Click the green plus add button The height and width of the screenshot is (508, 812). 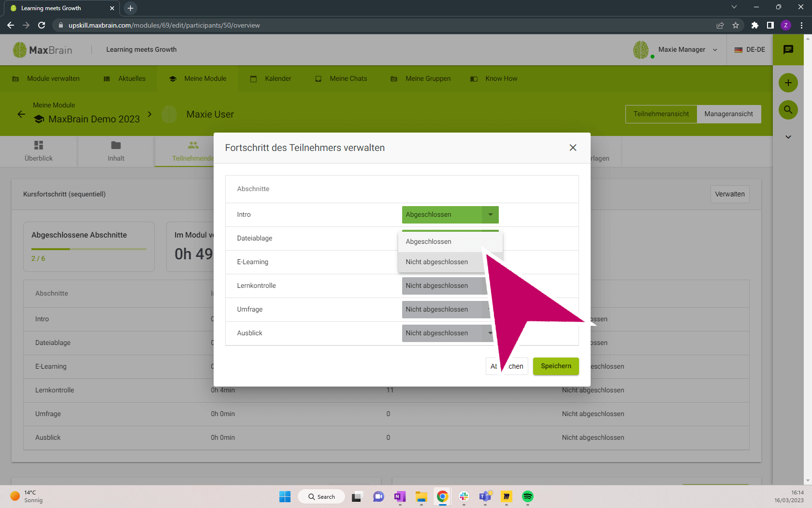(x=788, y=83)
